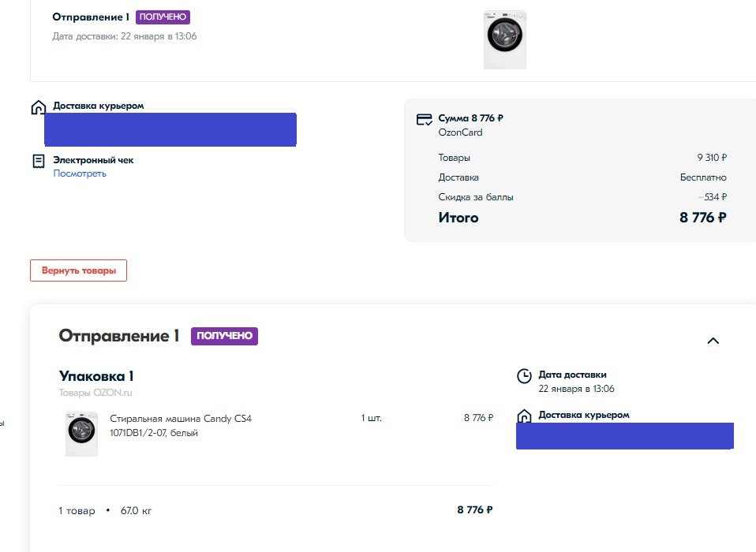Collapse the Отправление 1 section with the chevron
Image resolution: width=756 pixels, height=552 pixels.
(713, 341)
